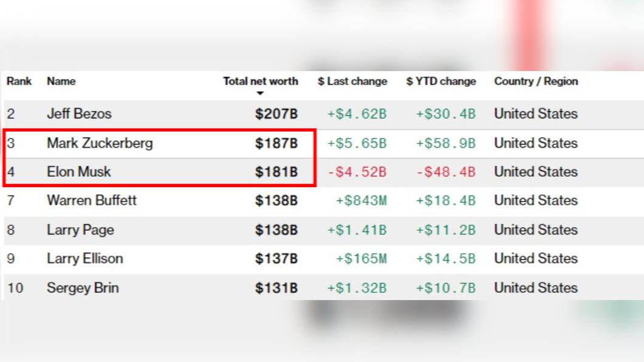Click Elon Musk's -$48.4B YTD change
Screen dimensions: 644x362
(x=445, y=171)
